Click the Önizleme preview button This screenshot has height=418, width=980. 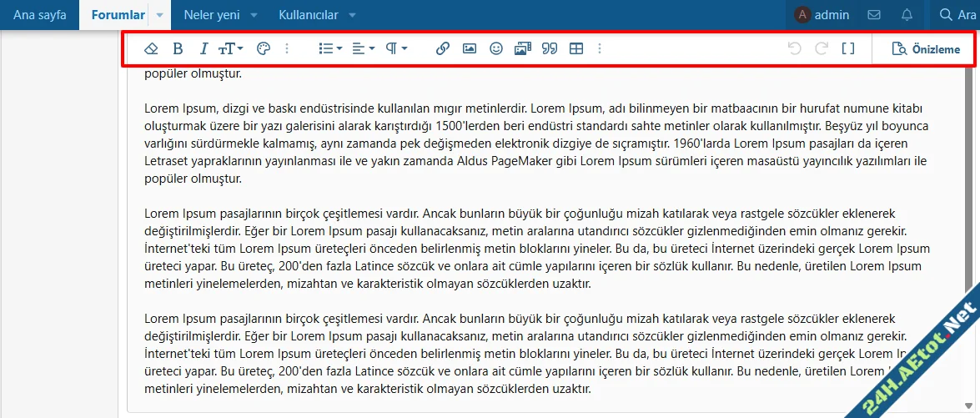(x=925, y=49)
